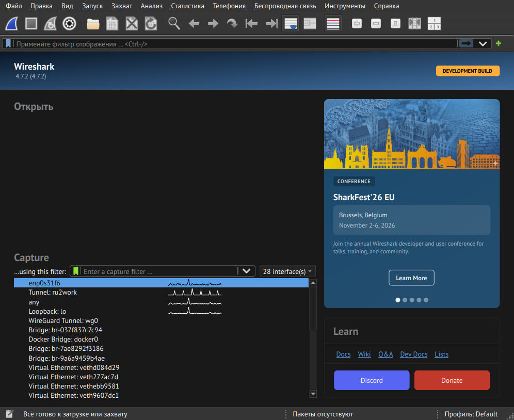The width and height of the screenshot is (514, 420).
Task: Apply display filter arrow button
Action: pos(466,44)
